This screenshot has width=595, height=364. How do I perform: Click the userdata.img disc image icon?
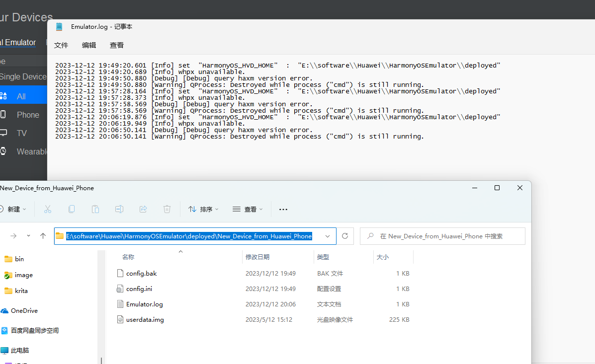point(120,320)
